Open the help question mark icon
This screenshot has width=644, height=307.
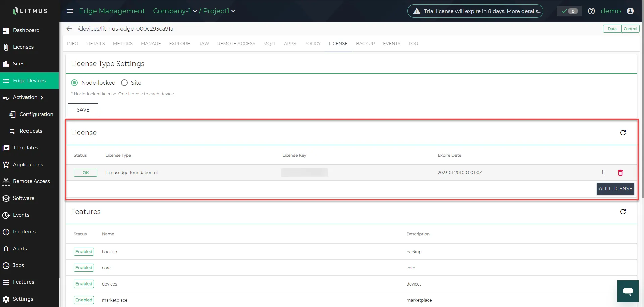pos(592,11)
